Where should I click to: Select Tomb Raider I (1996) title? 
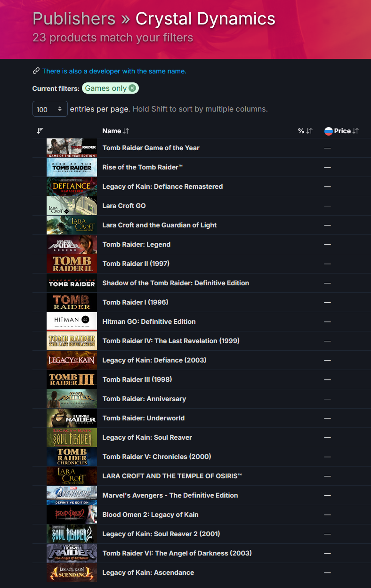point(136,302)
